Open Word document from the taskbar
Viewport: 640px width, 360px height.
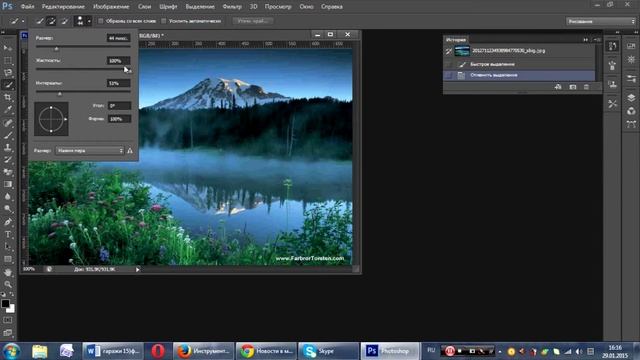tap(113, 351)
